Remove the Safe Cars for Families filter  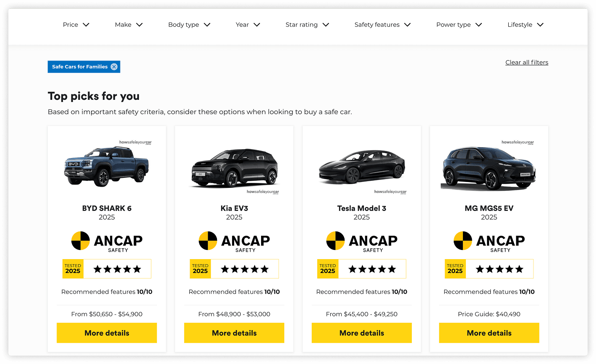[x=114, y=67]
